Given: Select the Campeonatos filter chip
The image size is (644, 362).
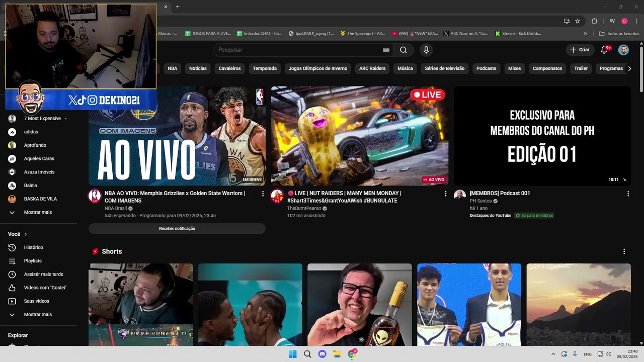Looking at the screenshot, I should [547, 68].
